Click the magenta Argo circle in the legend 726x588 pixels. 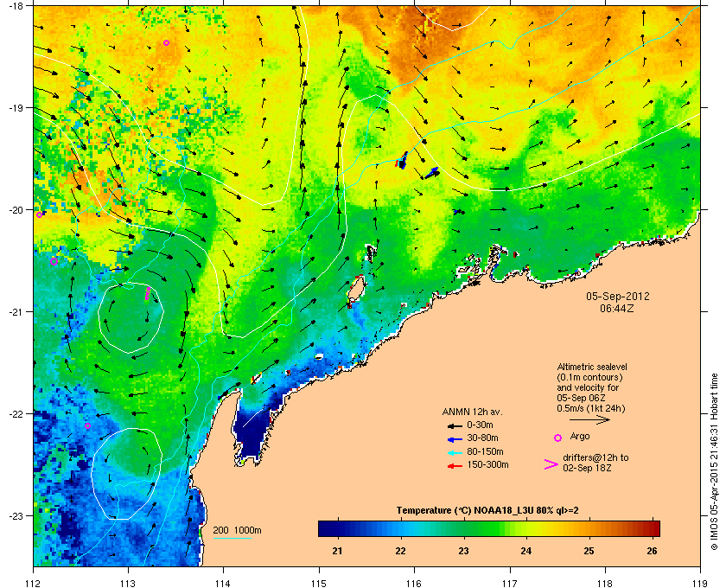558,438
